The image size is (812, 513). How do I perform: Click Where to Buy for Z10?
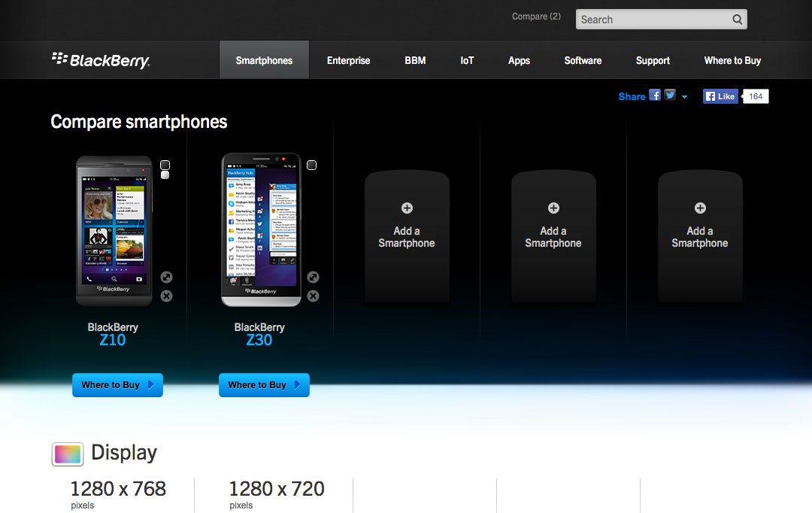coord(117,385)
